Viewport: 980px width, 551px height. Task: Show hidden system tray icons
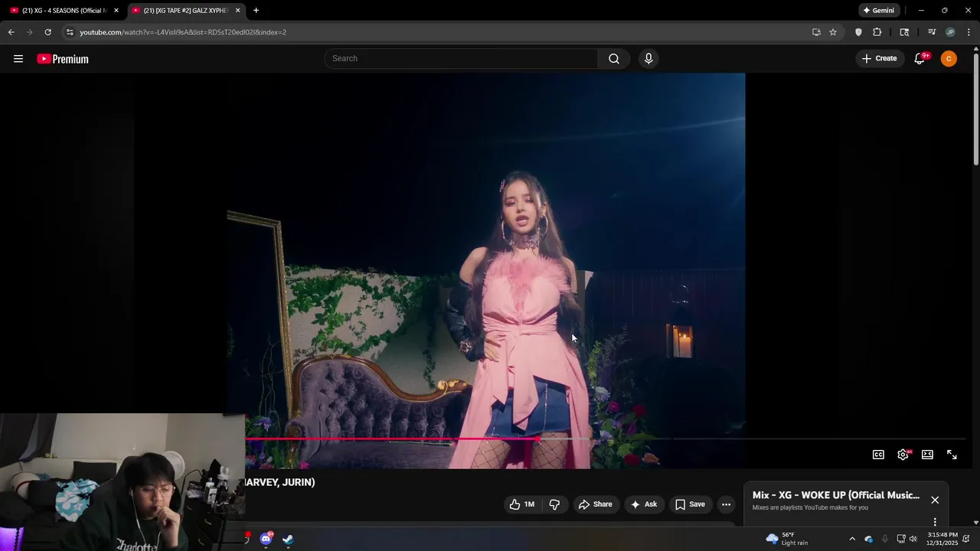[x=852, y=539]
